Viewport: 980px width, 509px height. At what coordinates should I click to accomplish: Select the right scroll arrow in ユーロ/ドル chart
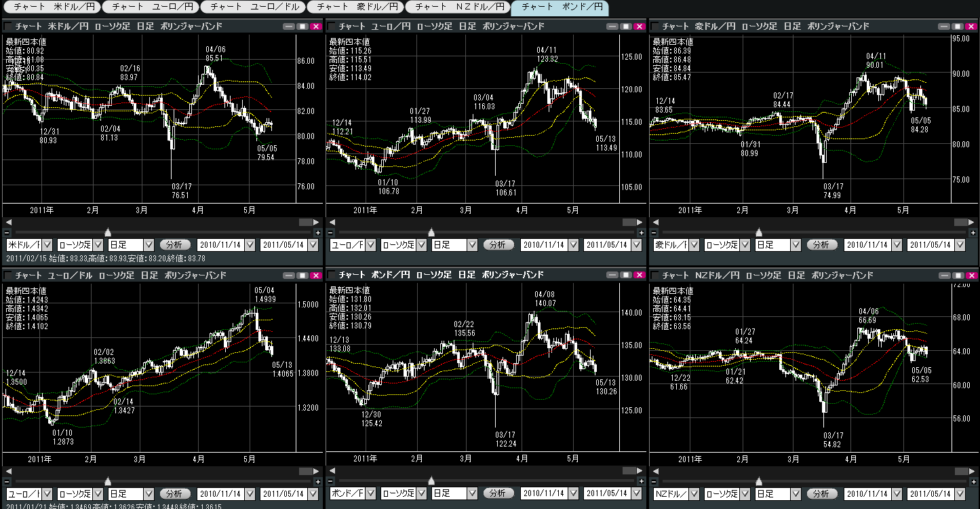coord(317,471)
